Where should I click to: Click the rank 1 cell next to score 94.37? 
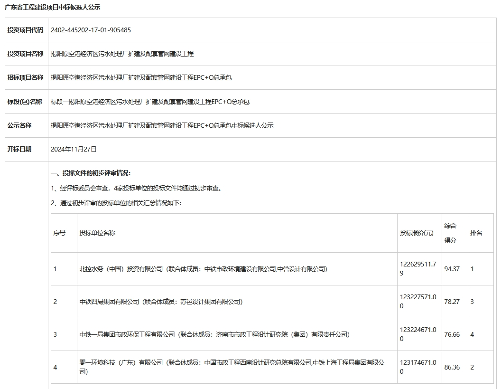472,269
